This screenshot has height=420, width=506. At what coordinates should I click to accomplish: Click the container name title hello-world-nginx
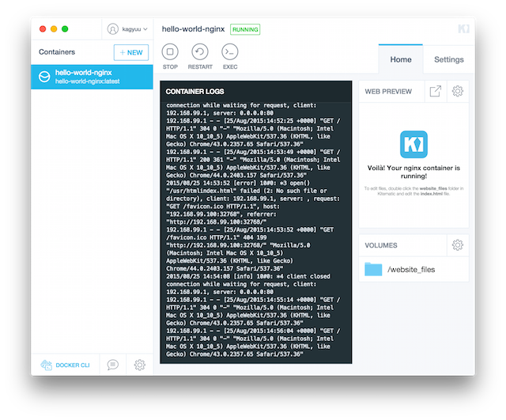point(193,29)
